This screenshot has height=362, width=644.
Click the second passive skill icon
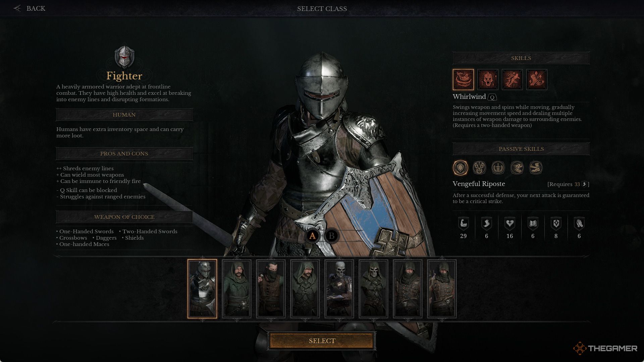coord(479,168)
